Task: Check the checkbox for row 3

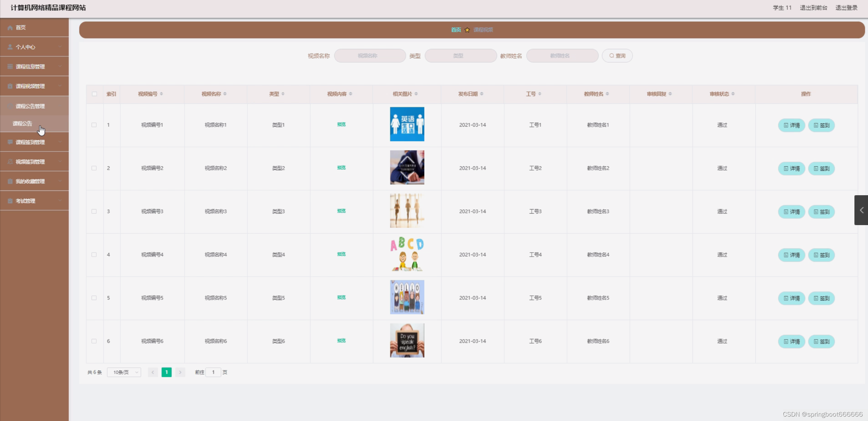Action: coord(94,211)
